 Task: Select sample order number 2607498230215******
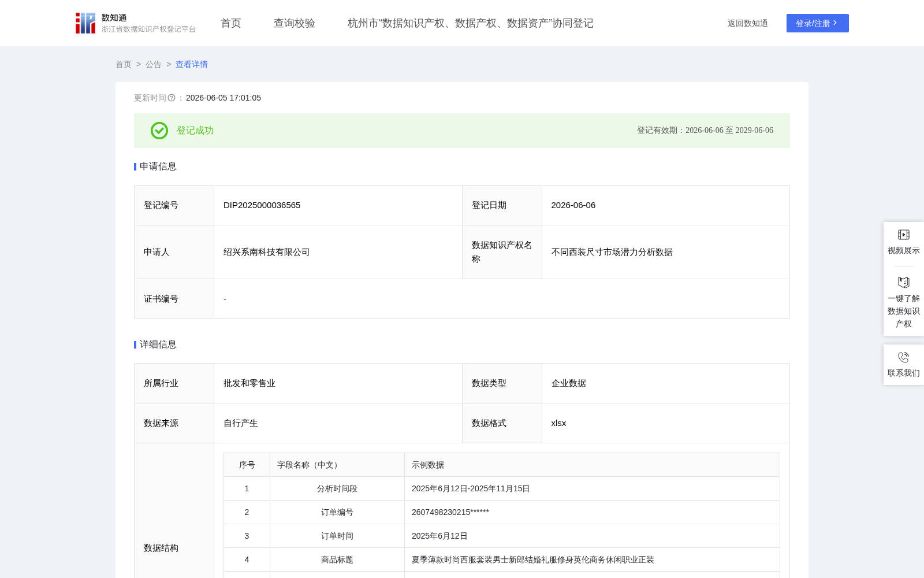pyautogui.click(x=450, y=512)
